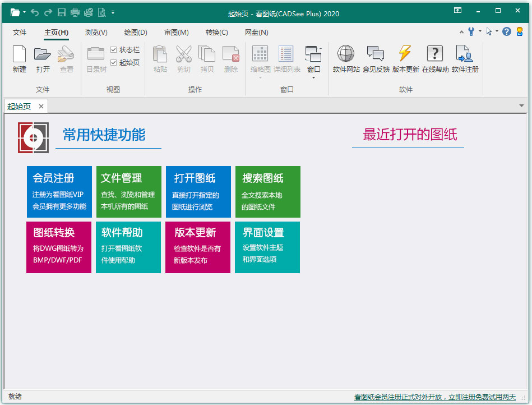The height and width of the screenshot is (405, 532).
Task: Uncheck the 状态栏 checkbox
Action: pyautogui.click(x=114, y=50)
